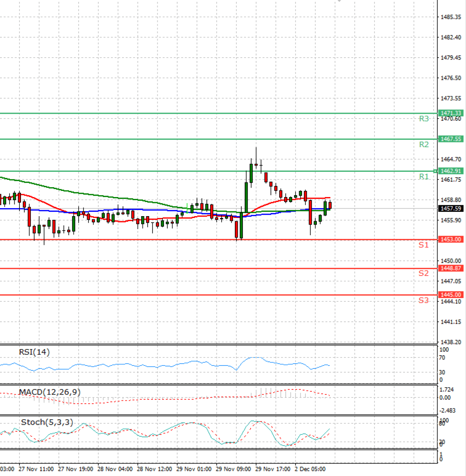This screenshot has height=476, width=466.
Task: Click the 1447.05 price axis value
Action: point(451,281)
